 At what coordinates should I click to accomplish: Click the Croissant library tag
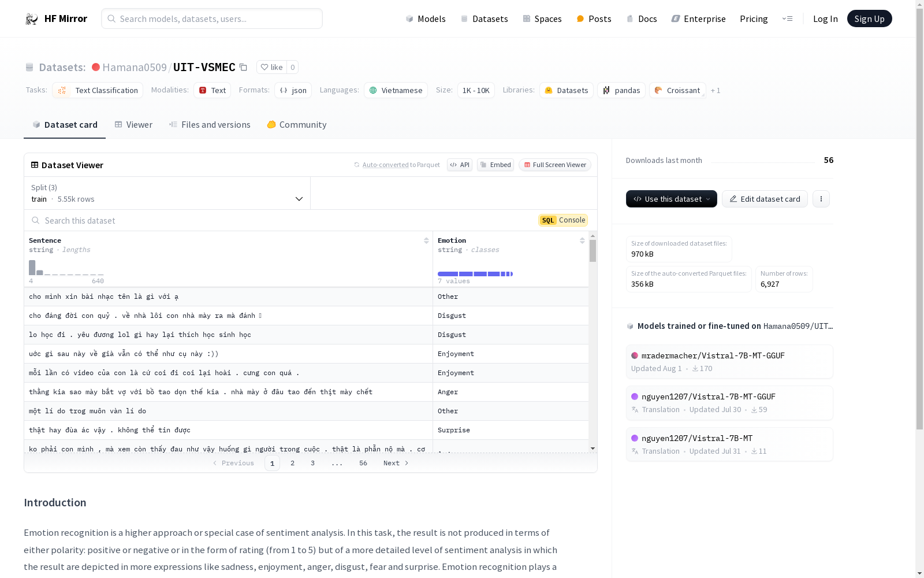pos(677,90)
